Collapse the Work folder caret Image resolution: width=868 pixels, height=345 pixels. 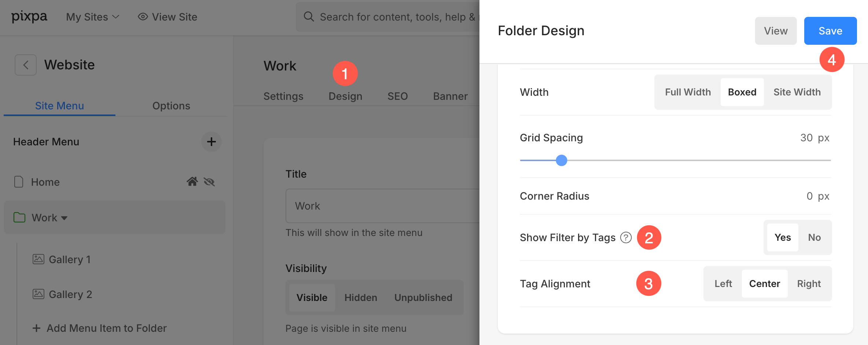(65, 218)
